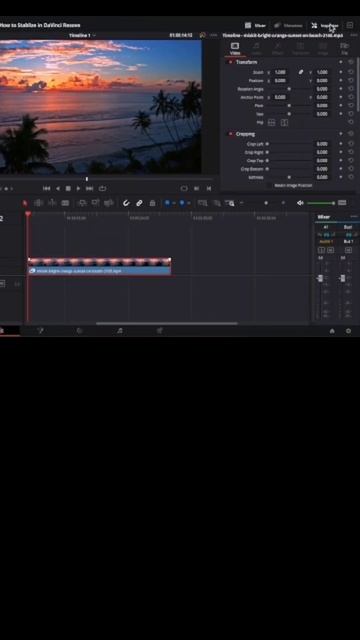Click the zoom in plus button
Viewport: 360px width, 640px height.
pyautogui.click(x=283, y=203)
